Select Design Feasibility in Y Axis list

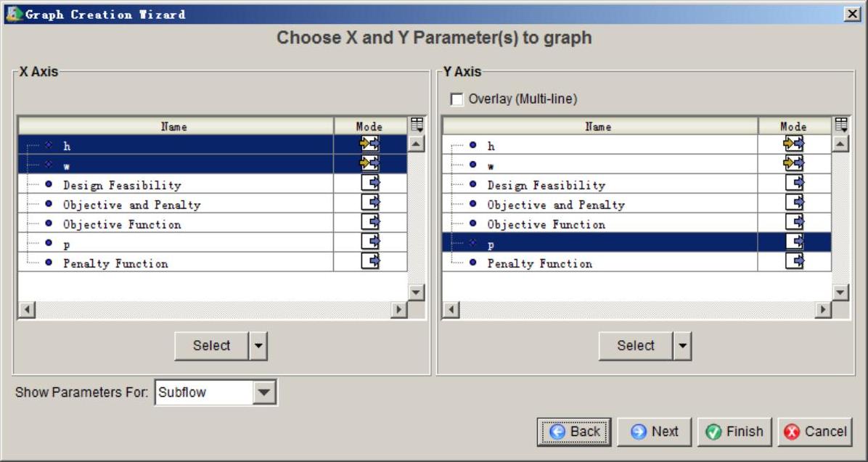(546, 185)
